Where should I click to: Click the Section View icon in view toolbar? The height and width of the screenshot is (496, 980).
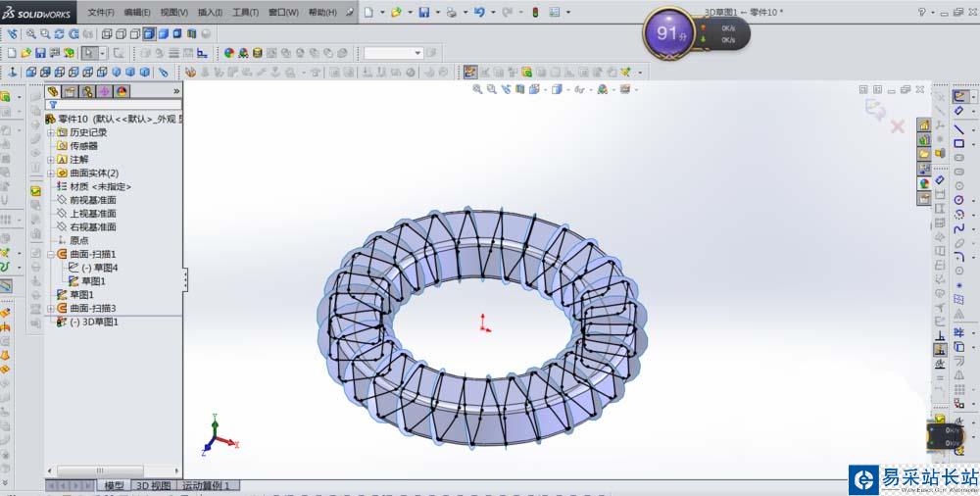coord(192,33)
